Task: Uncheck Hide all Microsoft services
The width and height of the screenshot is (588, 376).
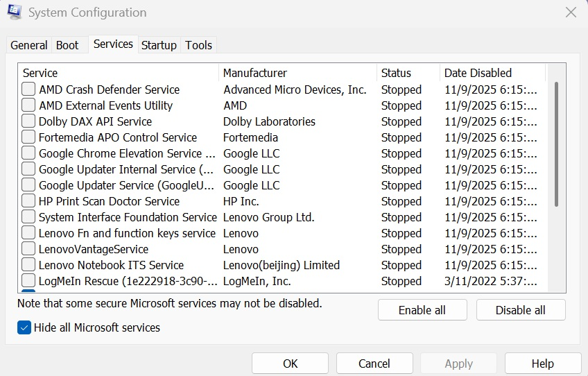Action: pyautogui.click(x=24, y=327)
